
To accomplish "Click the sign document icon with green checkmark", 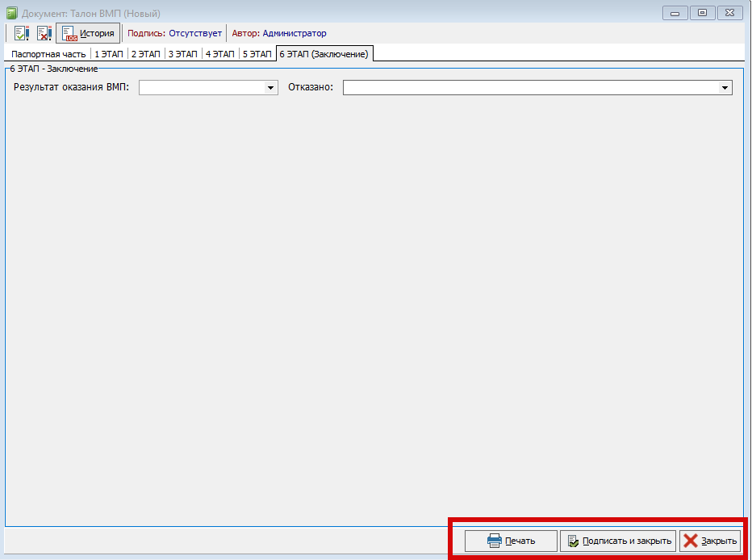I will 21,34.
